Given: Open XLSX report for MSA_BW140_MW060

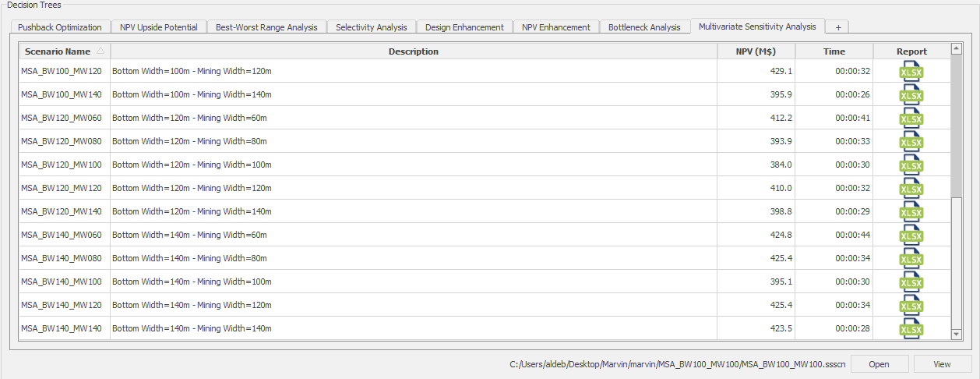Looking at the screenshot, I should tap(911, 236).
